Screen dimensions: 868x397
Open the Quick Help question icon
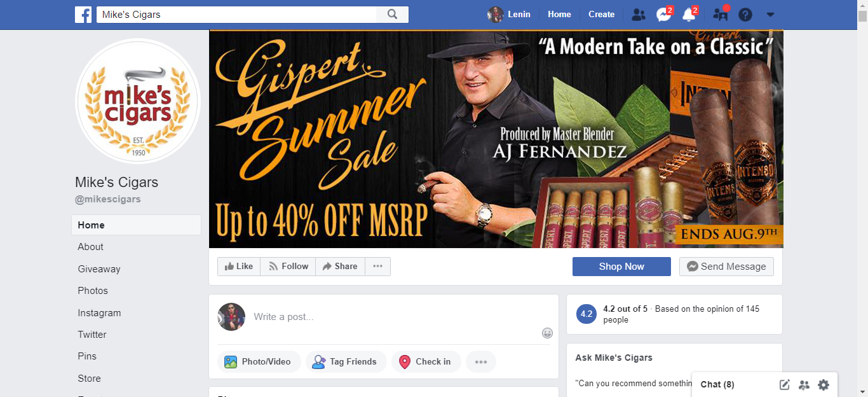point(745,15)
